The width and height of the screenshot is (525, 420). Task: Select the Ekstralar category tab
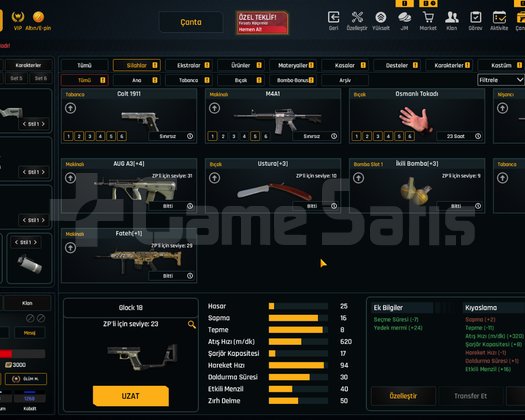pos(189,65)
